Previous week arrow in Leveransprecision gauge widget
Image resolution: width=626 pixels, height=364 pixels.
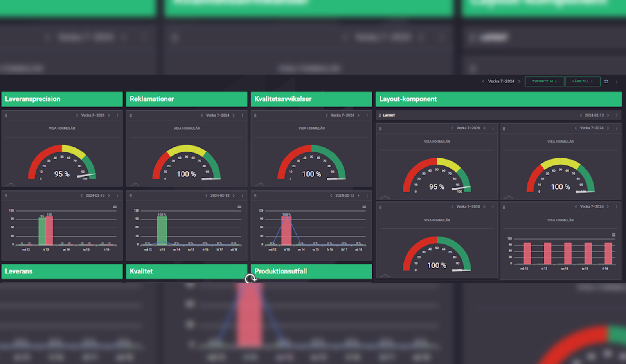(77, 115)
